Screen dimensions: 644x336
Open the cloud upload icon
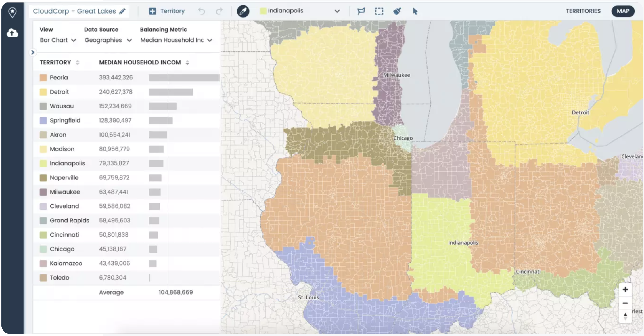click(12, 33)
